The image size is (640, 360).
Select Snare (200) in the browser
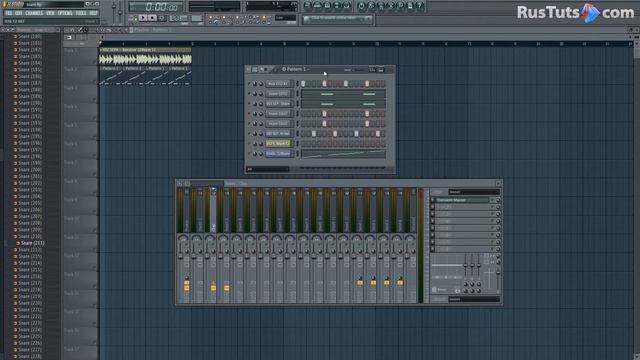(29, 170)
